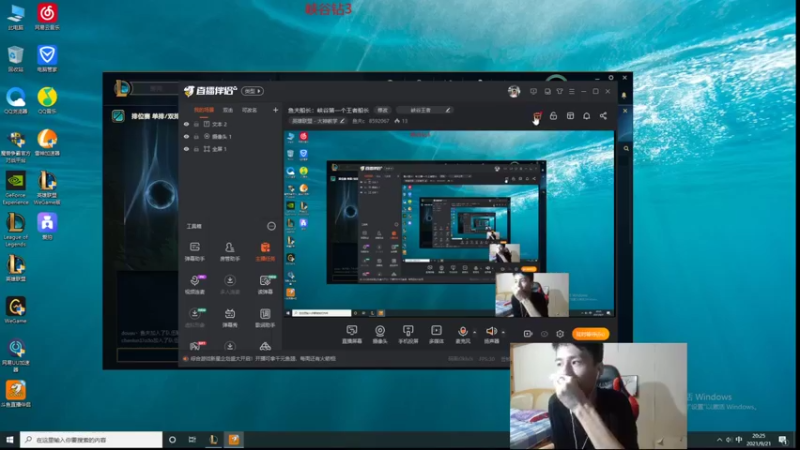Hide the 文本 2 layer with its eye
This screenshot has width=800, height=450.
tap(186, 124)
